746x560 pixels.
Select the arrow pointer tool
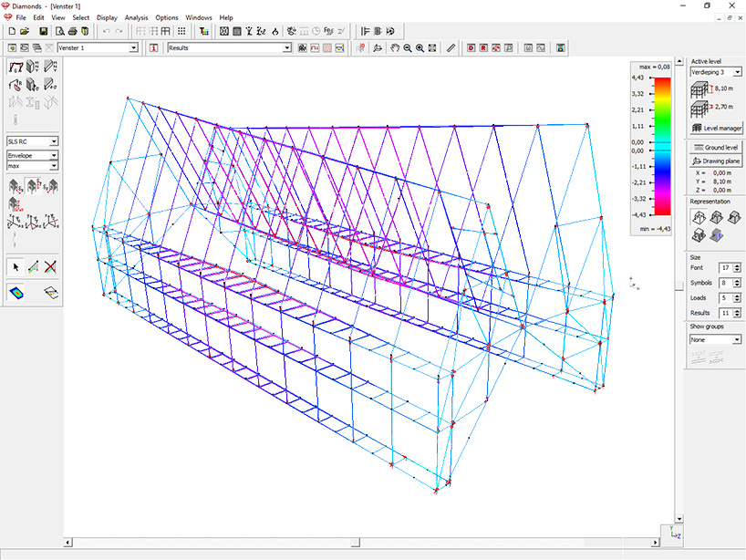(x=16, y=267)
